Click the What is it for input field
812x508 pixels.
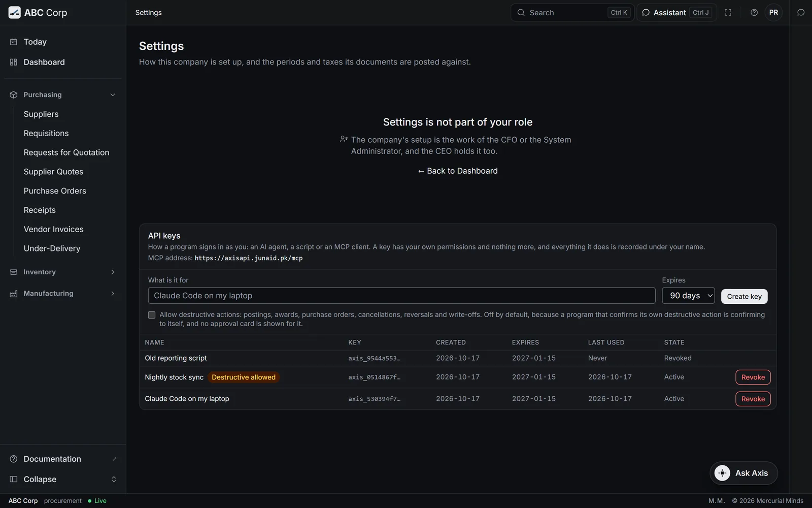[x=401, y=296]
